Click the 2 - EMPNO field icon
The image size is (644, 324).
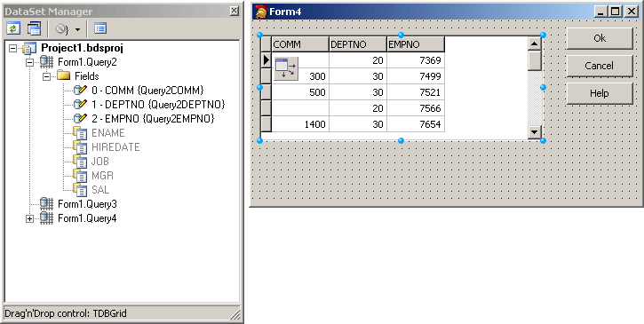point(80,119)
